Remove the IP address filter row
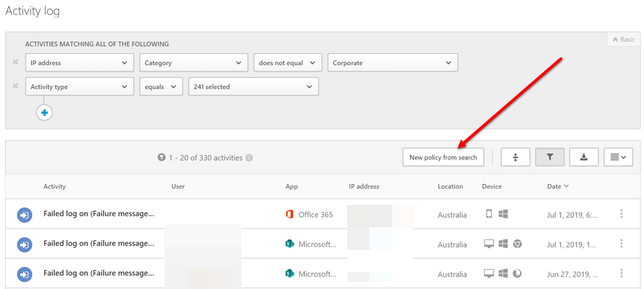This screenshot has height=289, width=644. 15,62
